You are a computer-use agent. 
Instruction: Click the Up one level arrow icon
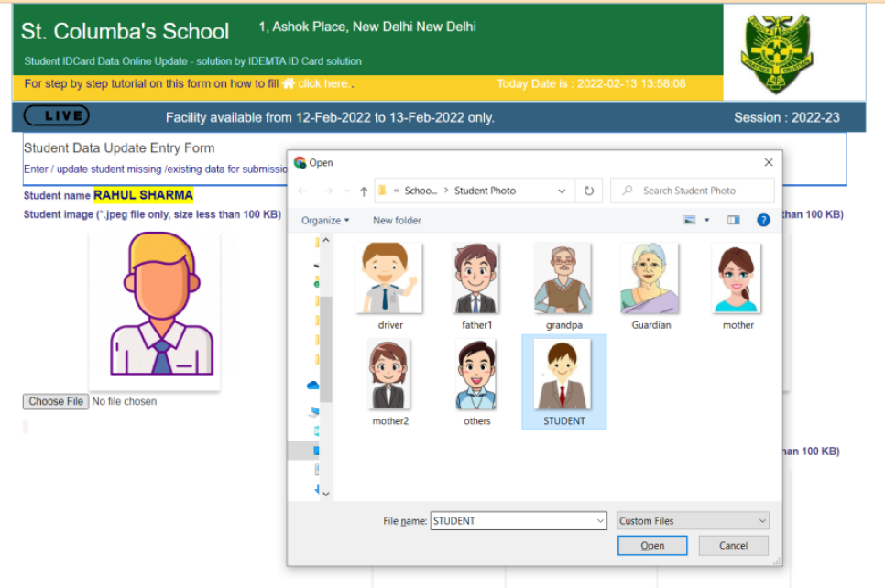pyautogui.click(x=364, y=191)
